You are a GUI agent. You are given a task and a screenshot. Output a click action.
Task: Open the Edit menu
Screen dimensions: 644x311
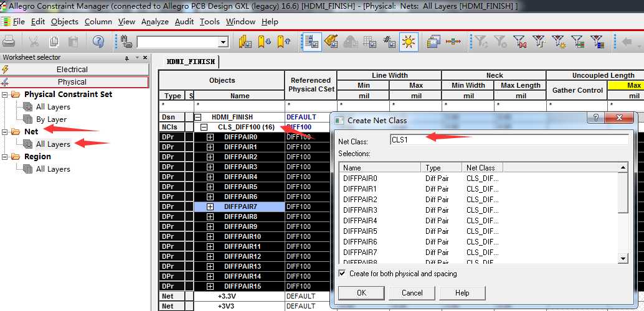coord(38,22)
